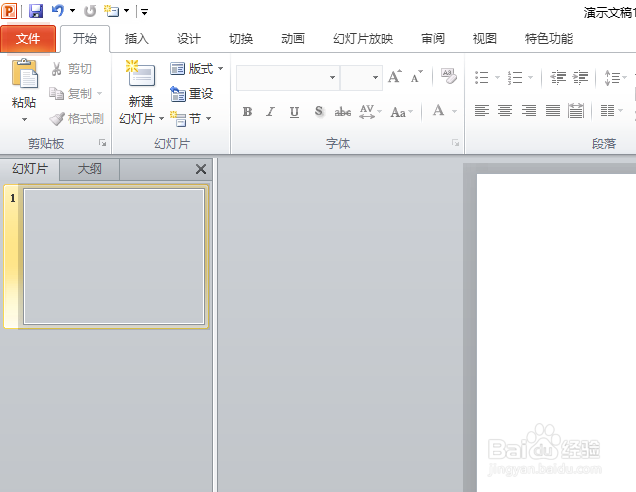Screen dimensions: 636x492
Task: Open the Special Features (特色功能) tab
Action: [x=549, y=39]
